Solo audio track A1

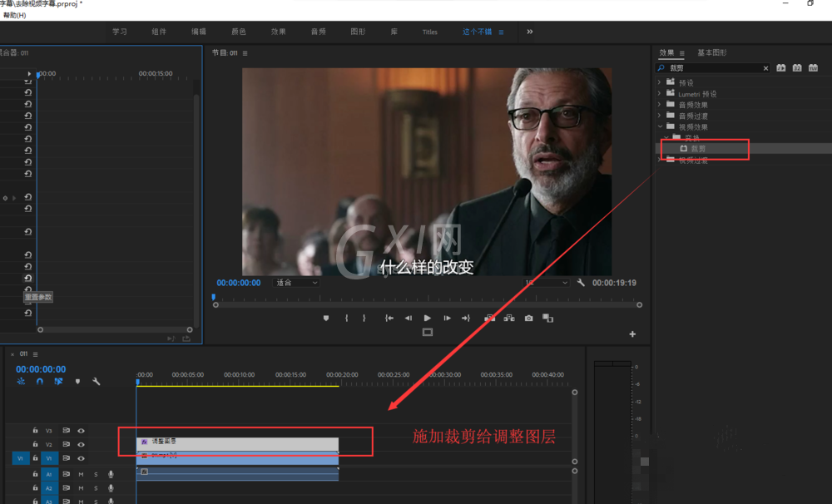[96, 474]
